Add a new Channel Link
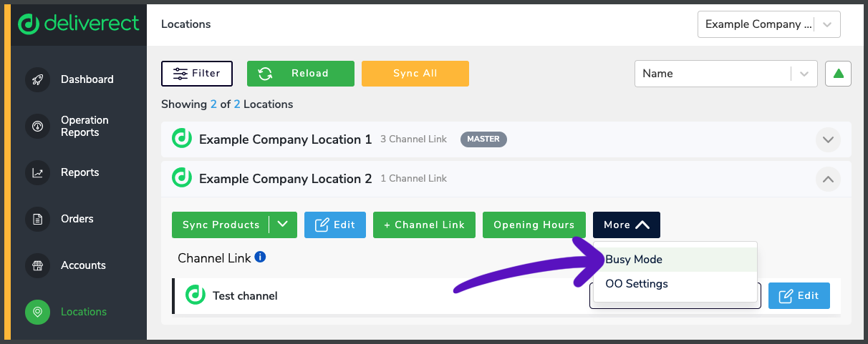The image size is (868, 344). pos(424,225)
